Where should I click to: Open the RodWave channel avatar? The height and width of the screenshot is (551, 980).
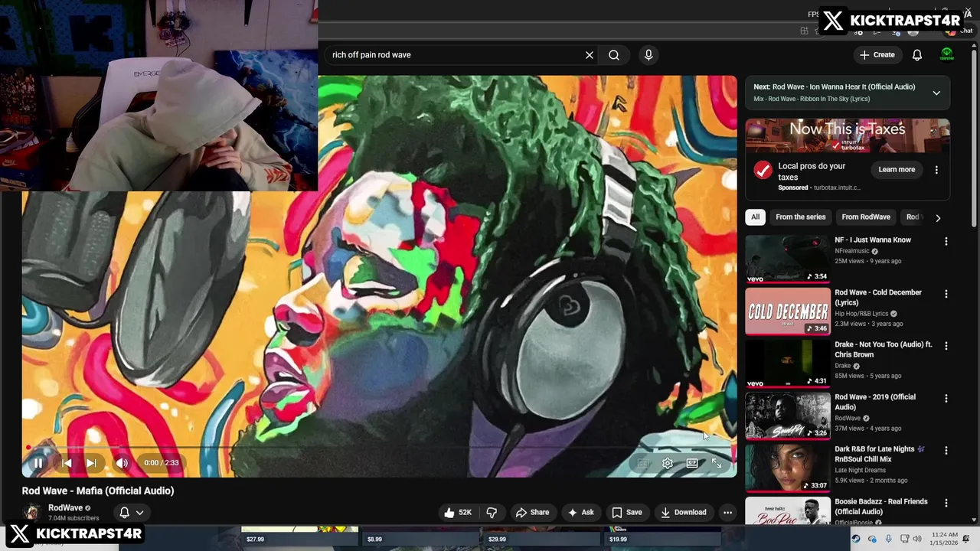(x=32, y=512)
